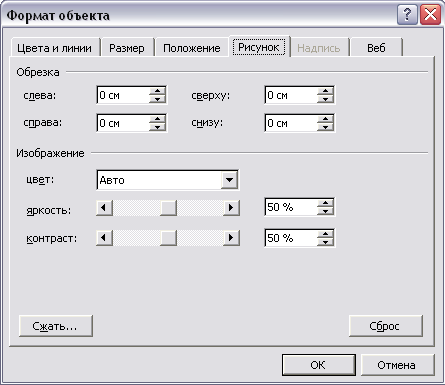The image size is (445, 385).
Task: Go to the Веб tab
Action: 376,48
